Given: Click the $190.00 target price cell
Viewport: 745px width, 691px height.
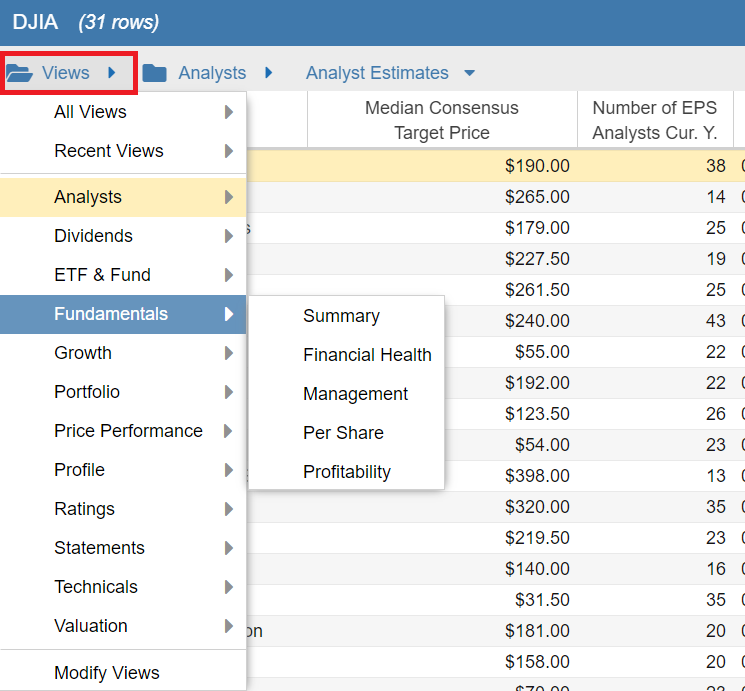Looking at the screenshot, I should tap(537, 166).
